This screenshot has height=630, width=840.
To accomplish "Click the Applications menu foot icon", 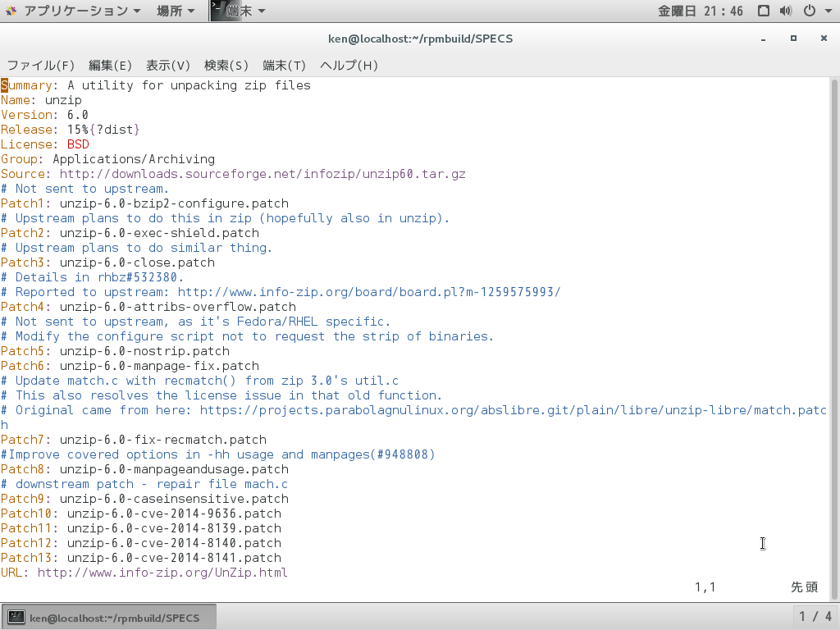I will click(11, 11).
